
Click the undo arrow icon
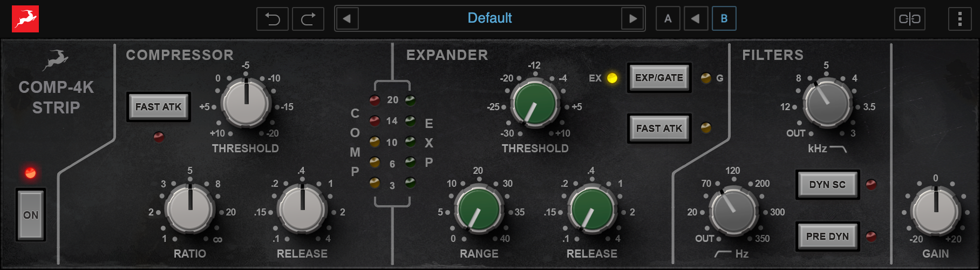273,19
